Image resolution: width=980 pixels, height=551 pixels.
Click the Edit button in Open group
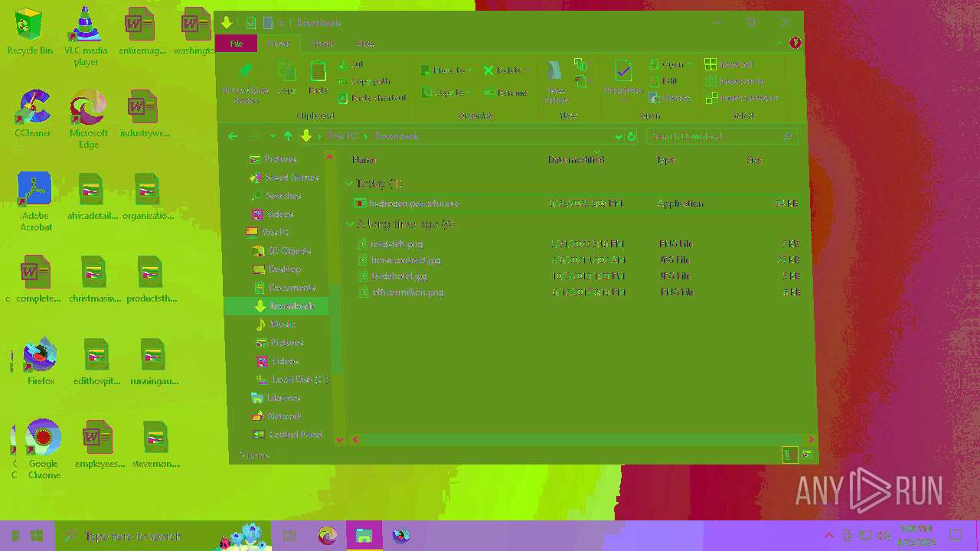(x=663, y=81)
